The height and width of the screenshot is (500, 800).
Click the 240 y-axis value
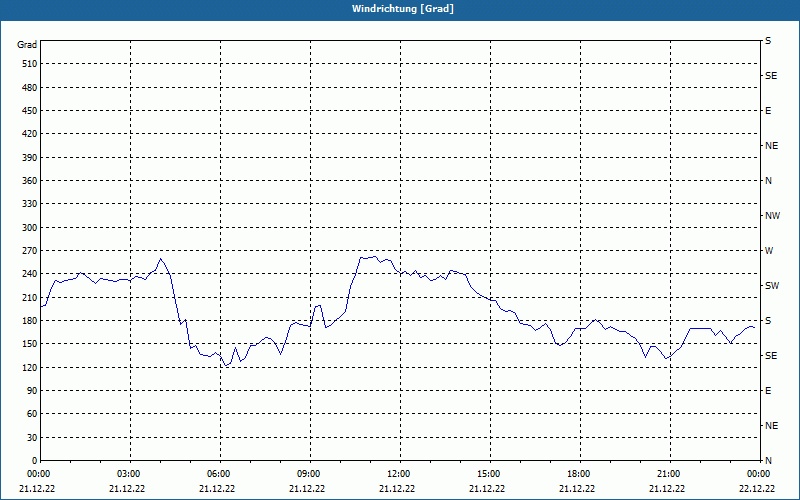(x=30, y=273)
